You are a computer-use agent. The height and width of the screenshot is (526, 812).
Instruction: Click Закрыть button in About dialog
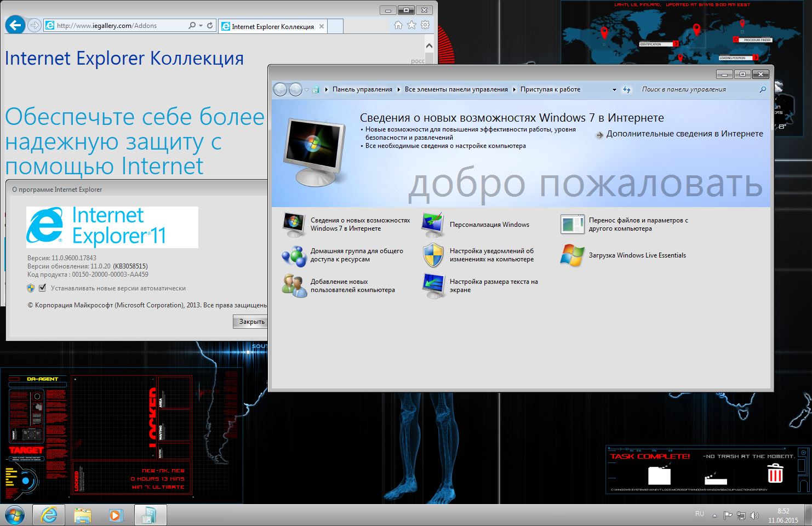coord(251,322)
